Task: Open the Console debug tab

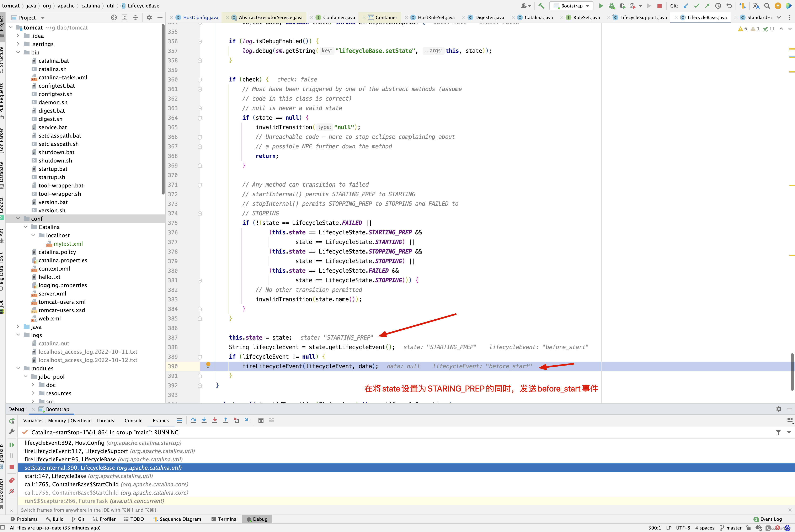Action: coord(133,420)
